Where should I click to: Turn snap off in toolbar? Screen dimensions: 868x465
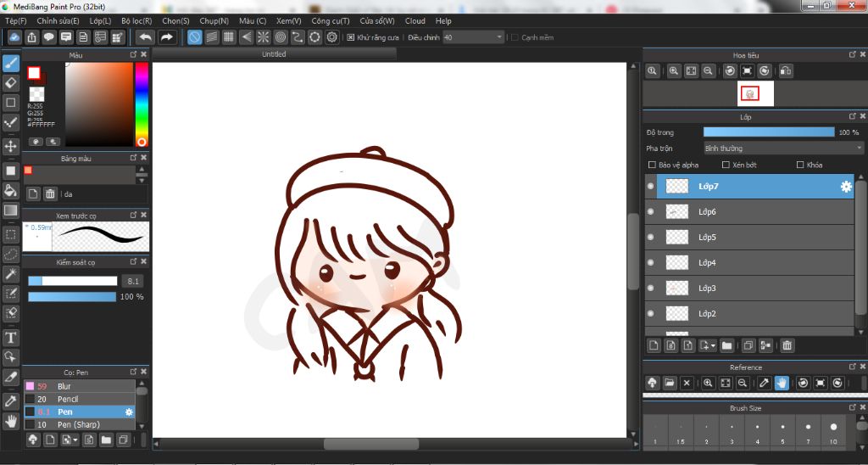pyautogui.click(x=194, y=37)
